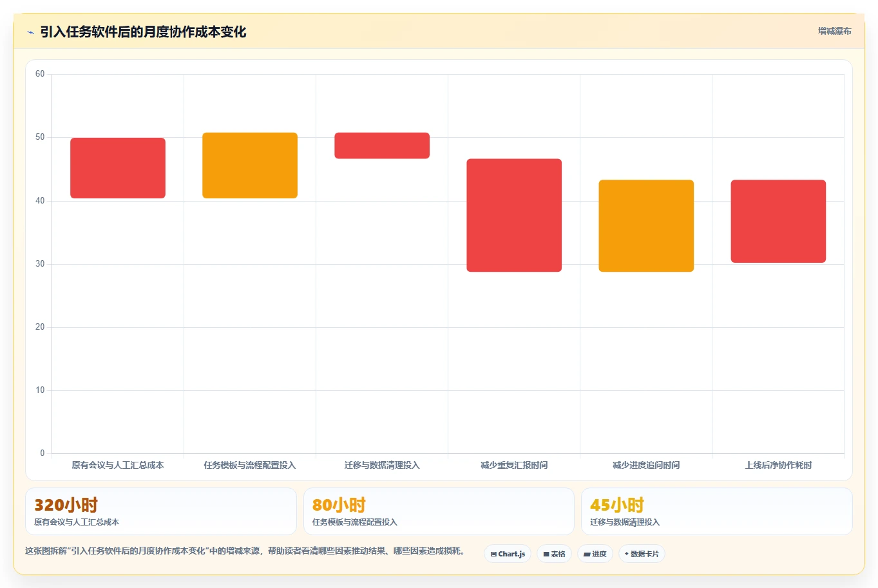
Task: Select the red bar for 上线后净协作耗时
Action: (x=778, y=221)
